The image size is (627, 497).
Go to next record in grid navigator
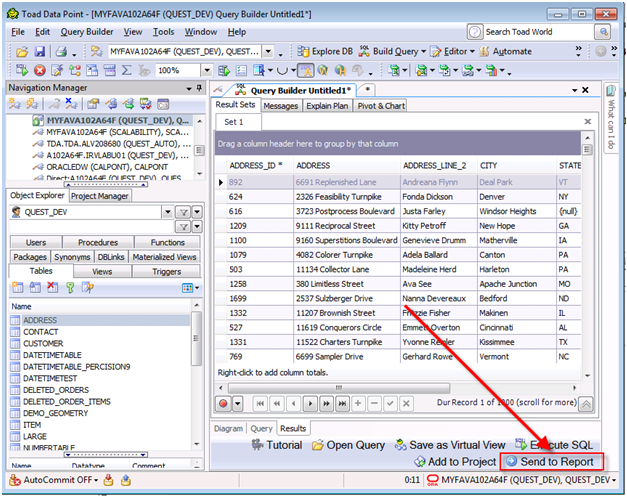point(310,403)
